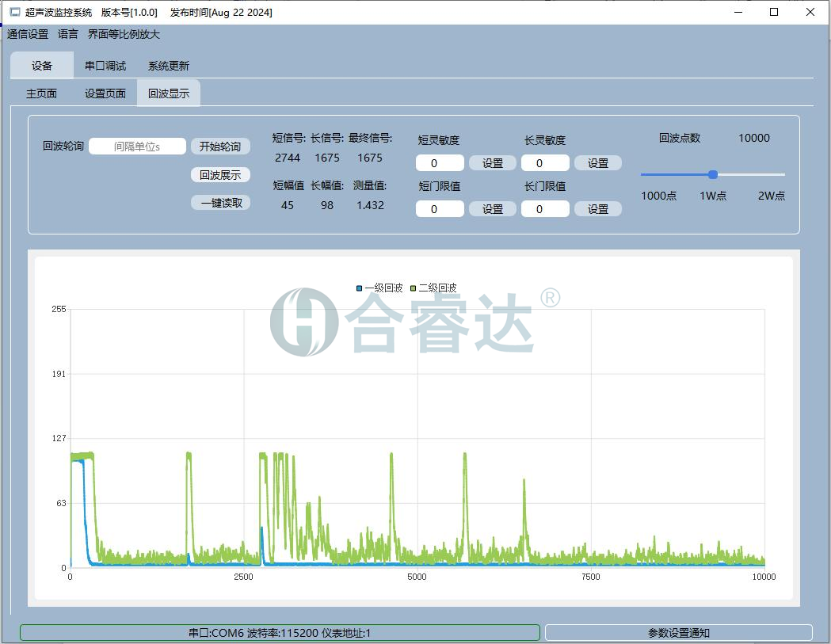Click the 短灵敏度 input field
831x644 pixels.
click(440, 162)
